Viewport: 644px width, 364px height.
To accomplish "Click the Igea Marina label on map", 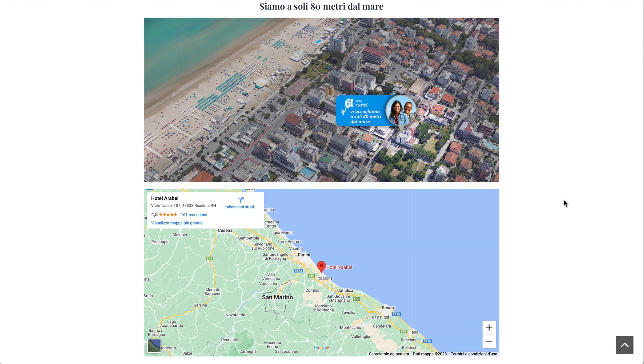I will coord(283,233).
